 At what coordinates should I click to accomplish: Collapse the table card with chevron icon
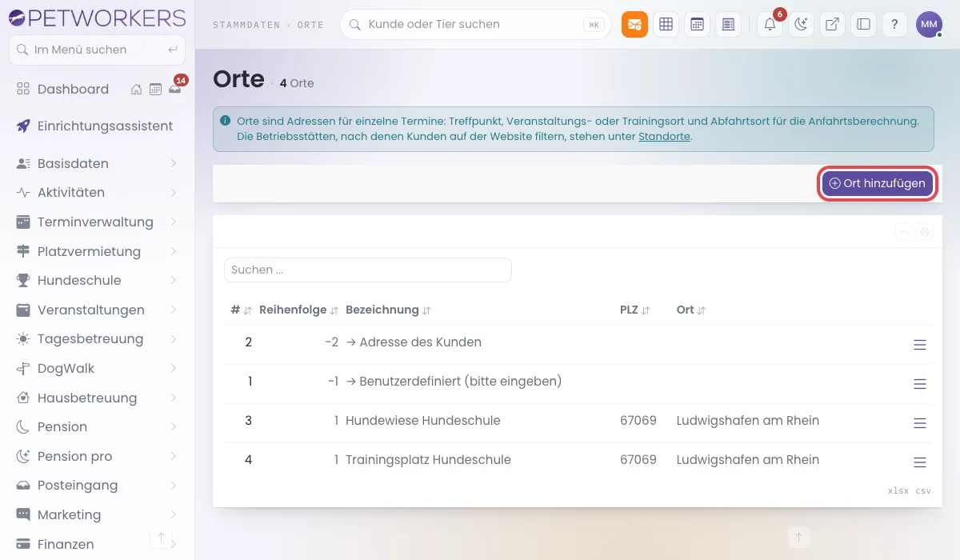point(903,232)
